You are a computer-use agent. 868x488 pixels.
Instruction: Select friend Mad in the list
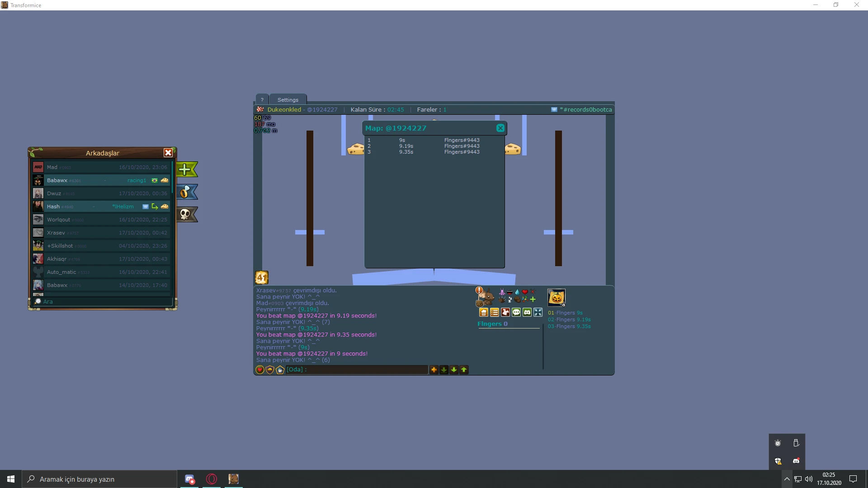coord(101,167)
